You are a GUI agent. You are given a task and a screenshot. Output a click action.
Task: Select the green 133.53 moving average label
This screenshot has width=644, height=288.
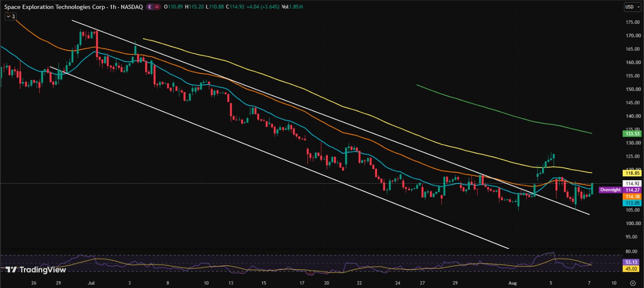tap(632, 133)
